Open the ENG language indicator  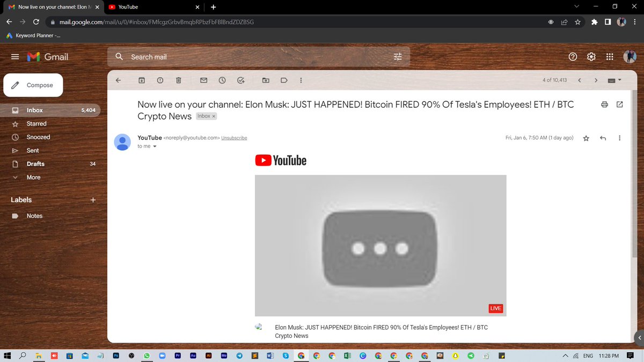point(588,356)
